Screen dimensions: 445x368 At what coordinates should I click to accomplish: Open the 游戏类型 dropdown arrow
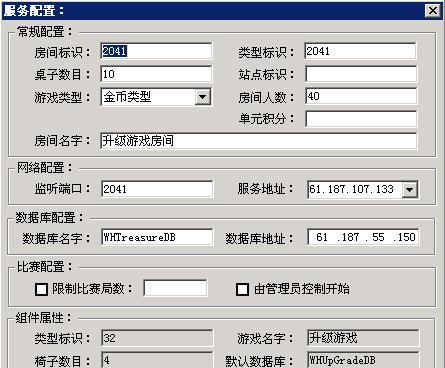[x=202, y=97]
